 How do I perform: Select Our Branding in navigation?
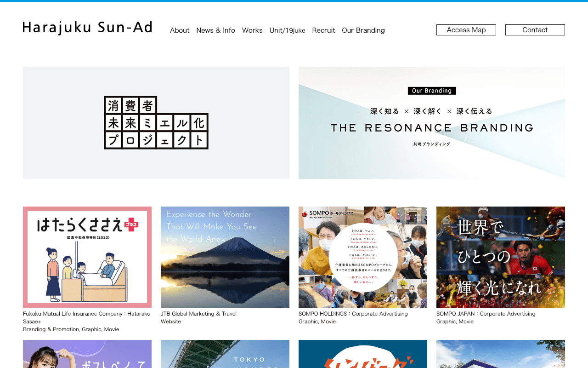[x=363, y=30]
